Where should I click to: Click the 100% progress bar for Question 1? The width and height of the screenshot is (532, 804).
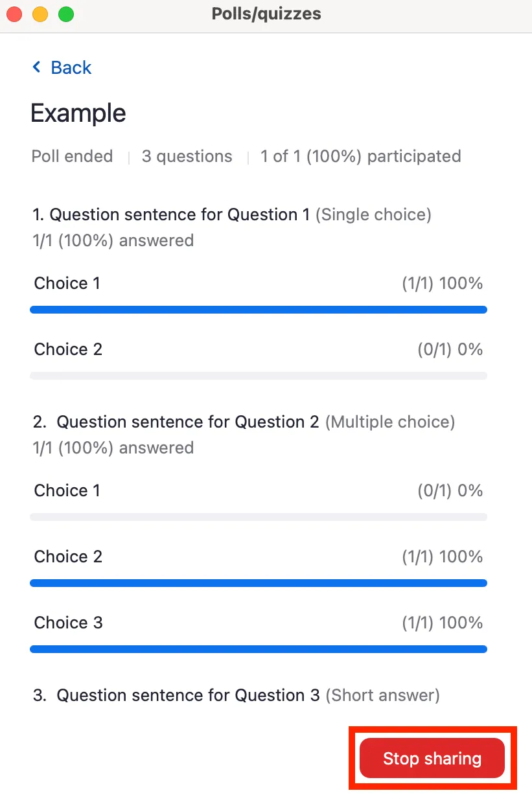(258, 310)
